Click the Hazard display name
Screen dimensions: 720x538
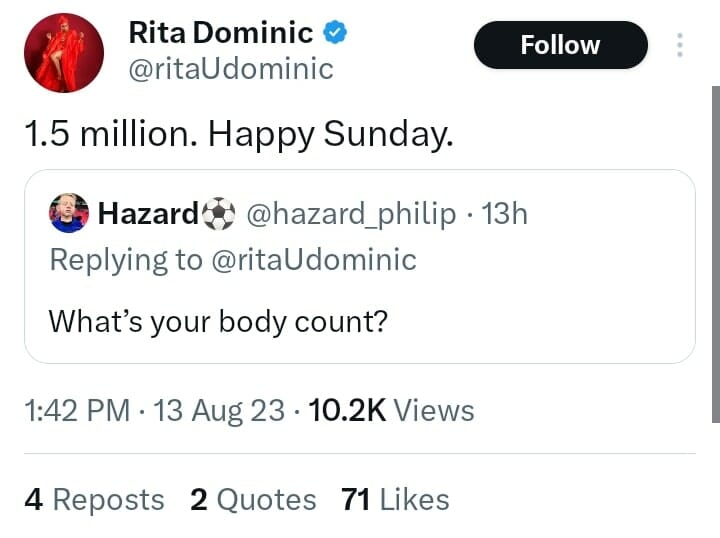click(x=149, y=213)
